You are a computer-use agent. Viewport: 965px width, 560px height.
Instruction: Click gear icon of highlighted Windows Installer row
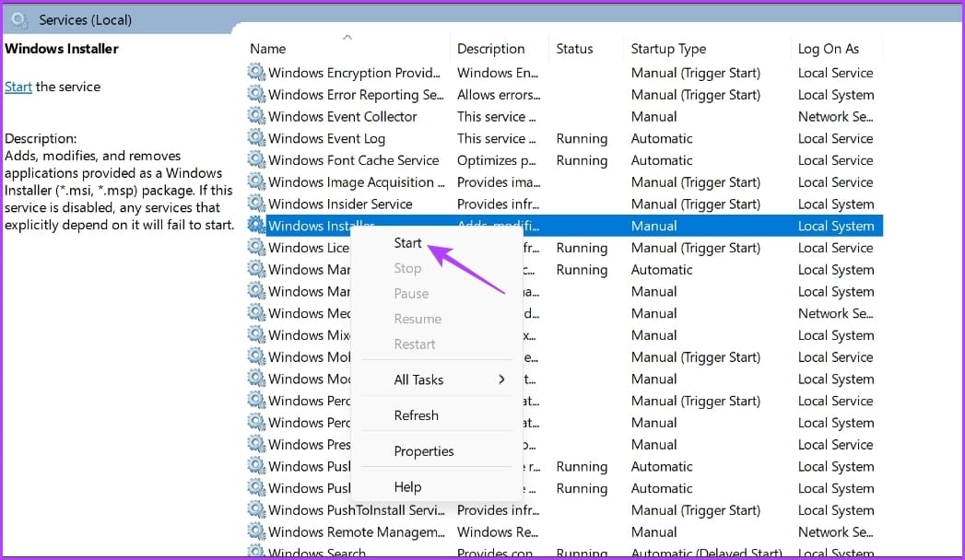(x=256, y=226)
